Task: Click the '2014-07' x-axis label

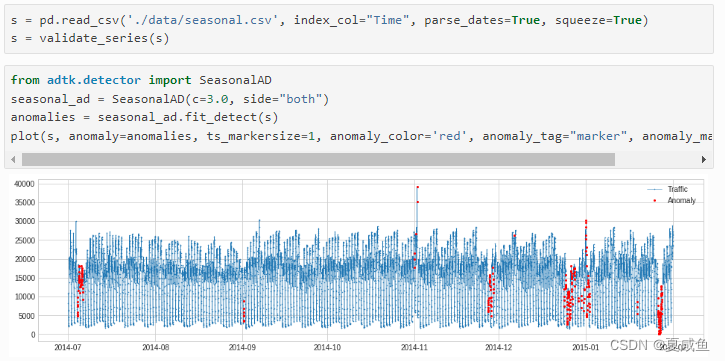Action: pyautogui.click(x=68, y=348)
